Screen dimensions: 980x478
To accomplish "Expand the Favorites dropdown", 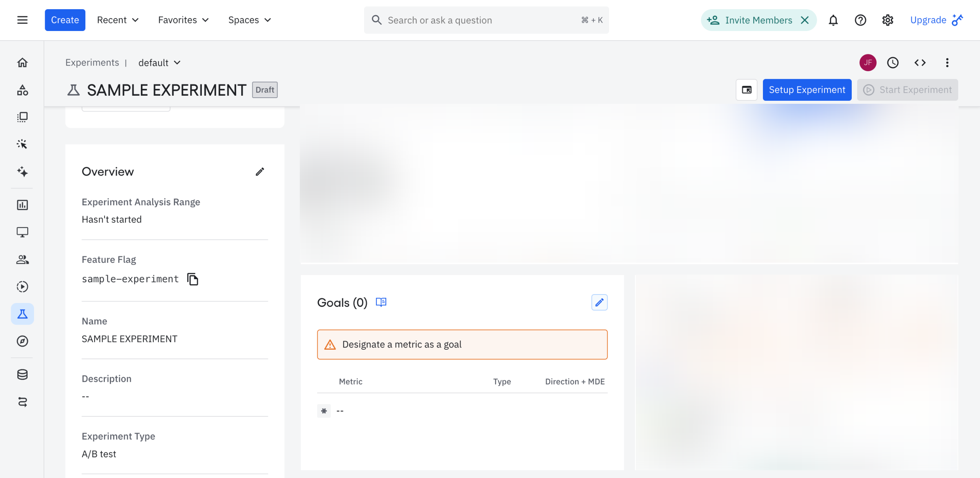I will (183, 20).
